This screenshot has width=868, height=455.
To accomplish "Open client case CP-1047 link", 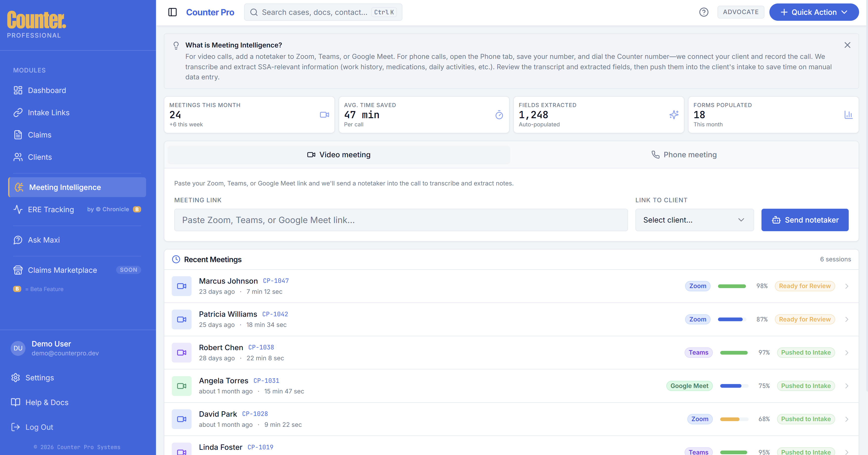I will point(276,280).
